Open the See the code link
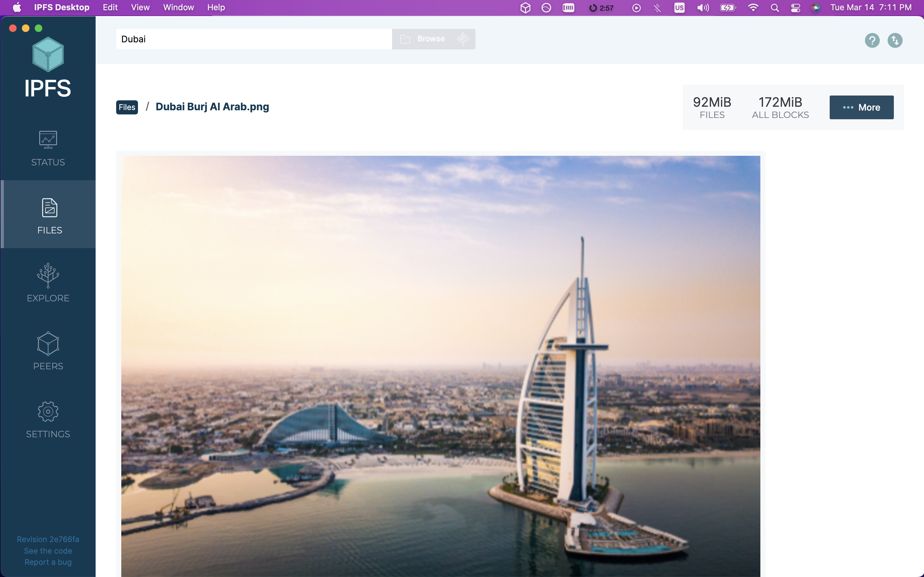The height and width of the screenshot is (577, 924). [x=48, y=551]
